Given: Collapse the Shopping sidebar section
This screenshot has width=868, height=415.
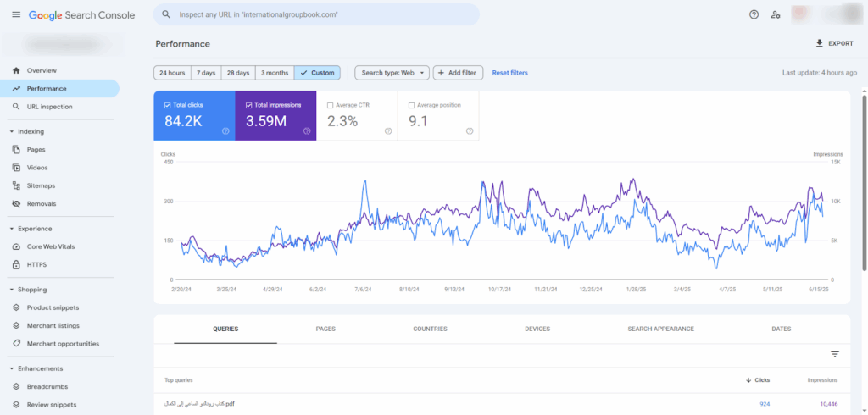Looking at the screenshot, I should click(x=12, y=290).
